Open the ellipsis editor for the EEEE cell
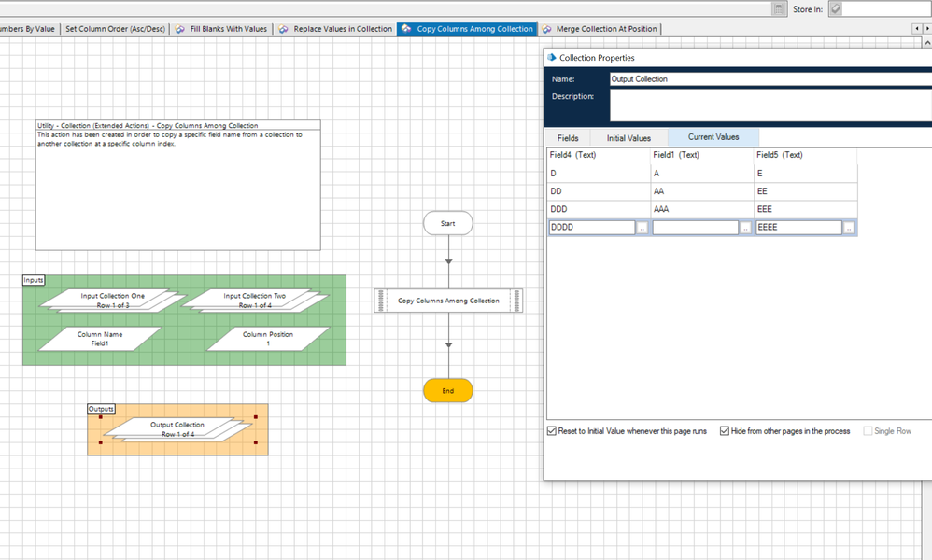The height and width of the screenshot is (560, 932). pos(849,228)
